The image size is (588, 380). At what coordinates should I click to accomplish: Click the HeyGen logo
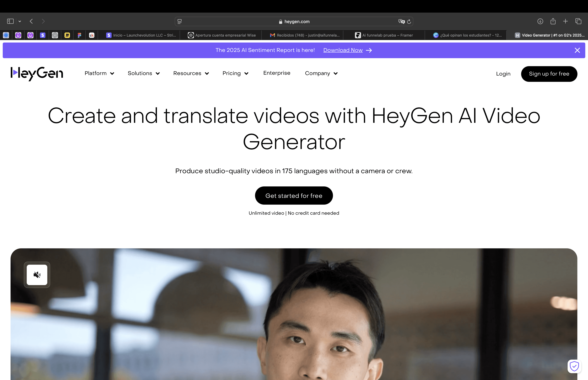tap(37, 73)
